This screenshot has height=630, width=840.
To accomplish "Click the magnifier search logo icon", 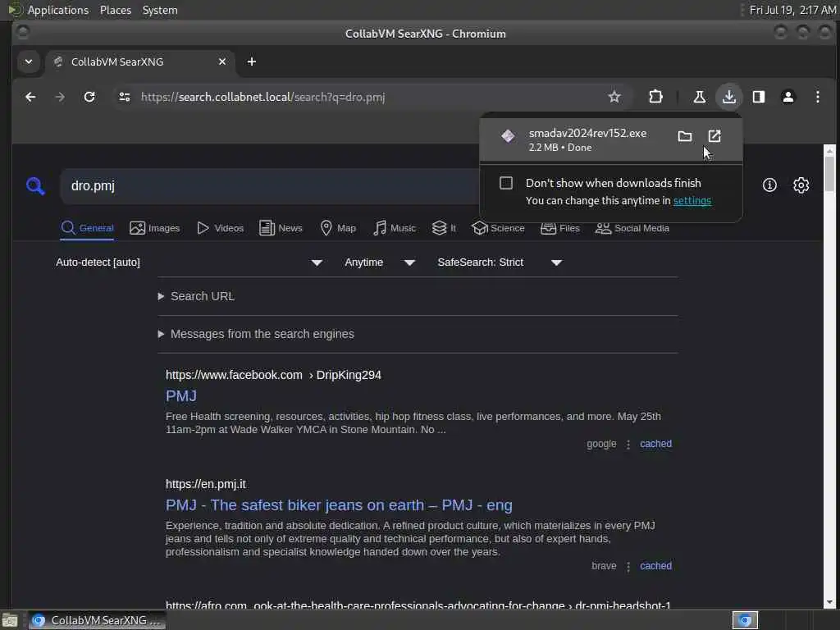I will [x=35, y=186].
